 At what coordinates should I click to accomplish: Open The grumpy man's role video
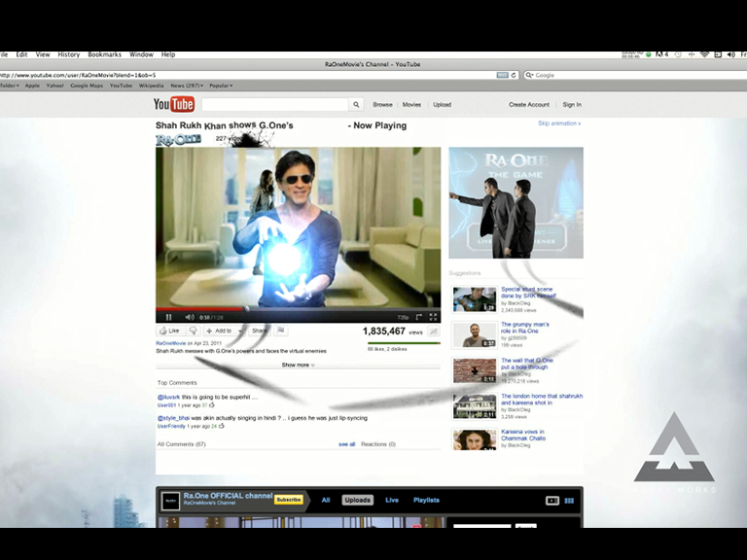525,328
